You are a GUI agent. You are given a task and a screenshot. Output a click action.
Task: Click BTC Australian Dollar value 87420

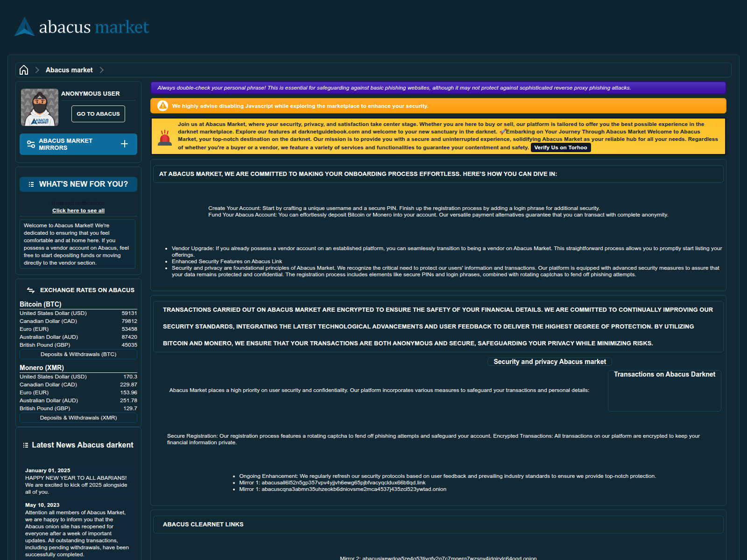pyautogui.click(x=129, y=337)
